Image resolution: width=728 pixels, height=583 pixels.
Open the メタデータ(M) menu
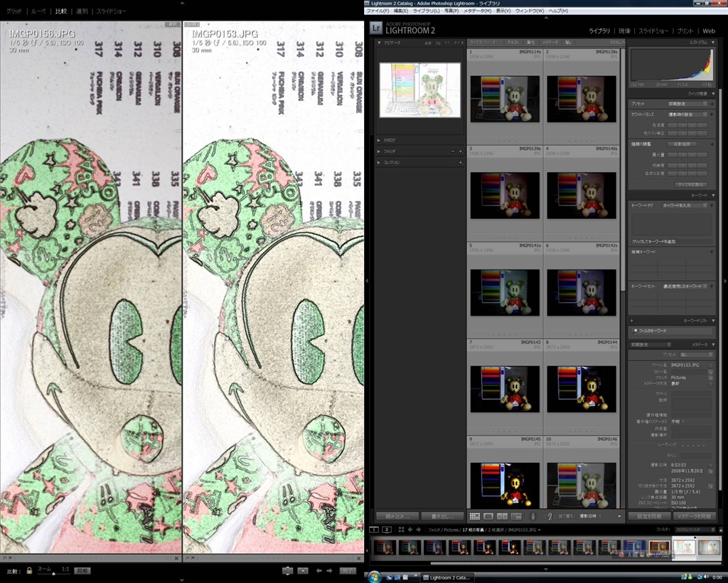pyautogui.click(x=477, y=11)
